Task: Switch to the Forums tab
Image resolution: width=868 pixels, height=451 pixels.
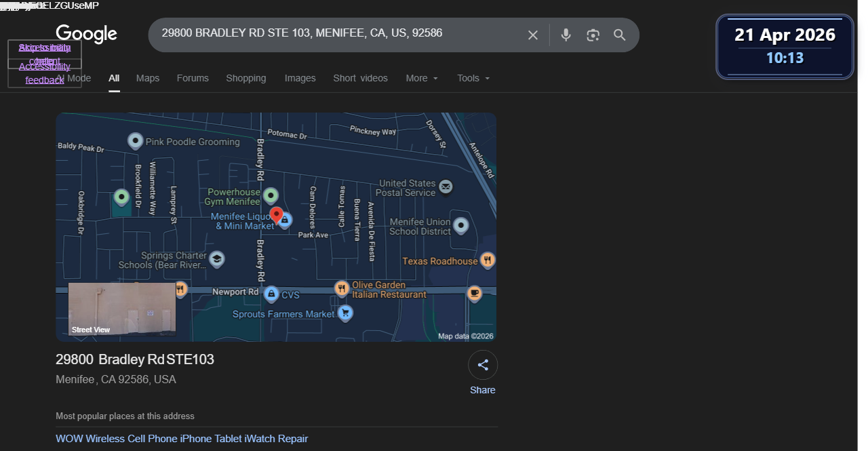Action: (x=193, y=78)
